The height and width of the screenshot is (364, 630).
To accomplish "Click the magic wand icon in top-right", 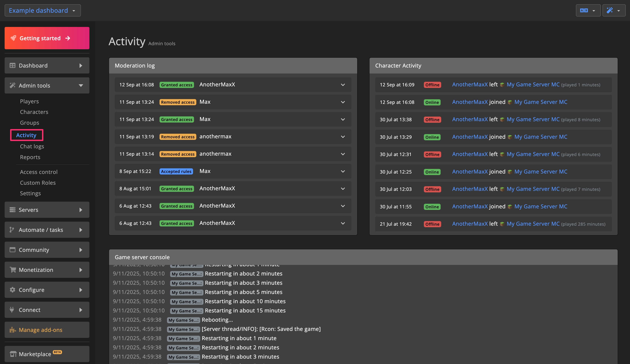I will tap(610, 11).
